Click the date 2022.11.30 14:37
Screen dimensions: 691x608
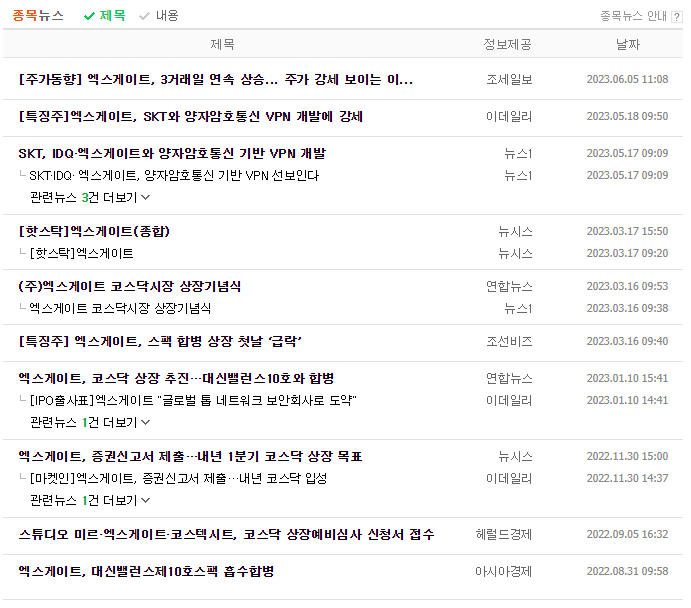628,478
